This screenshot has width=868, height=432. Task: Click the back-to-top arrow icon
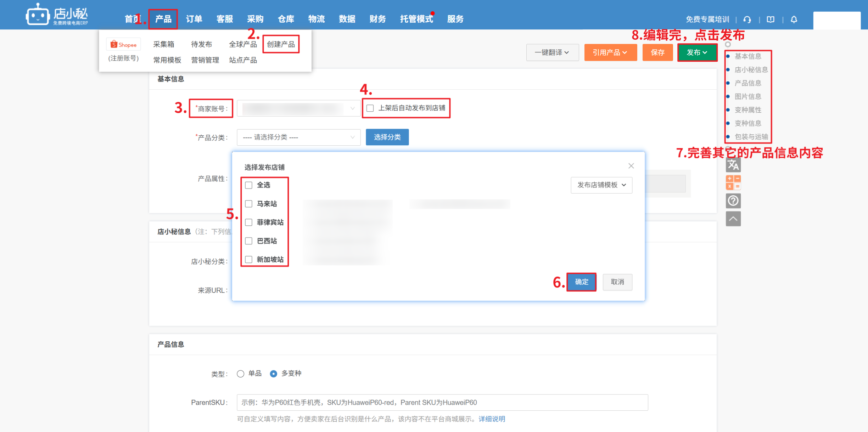(x=733, y=219)
